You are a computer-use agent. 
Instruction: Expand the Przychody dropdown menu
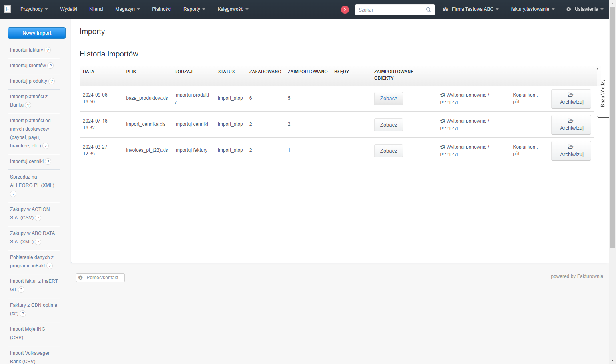click(x=34, y=9)
